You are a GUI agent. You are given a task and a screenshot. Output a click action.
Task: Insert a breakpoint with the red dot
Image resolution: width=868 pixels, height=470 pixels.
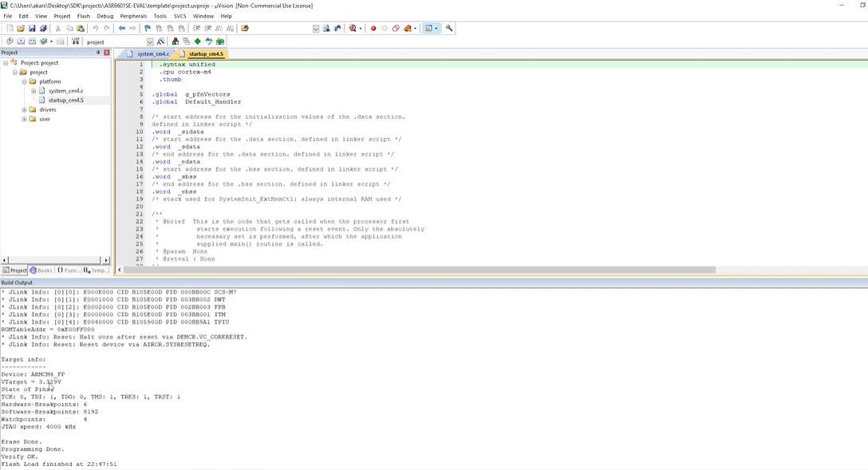373,28
